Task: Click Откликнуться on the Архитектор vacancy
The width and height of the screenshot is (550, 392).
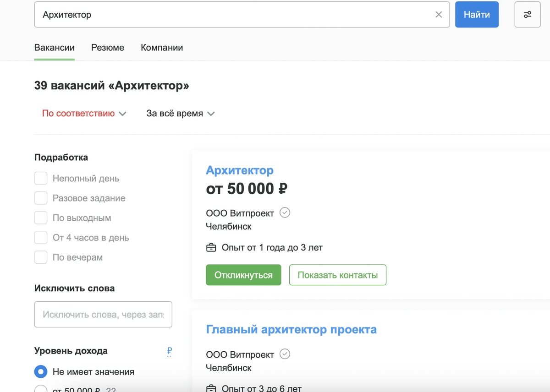Action: 243,275
